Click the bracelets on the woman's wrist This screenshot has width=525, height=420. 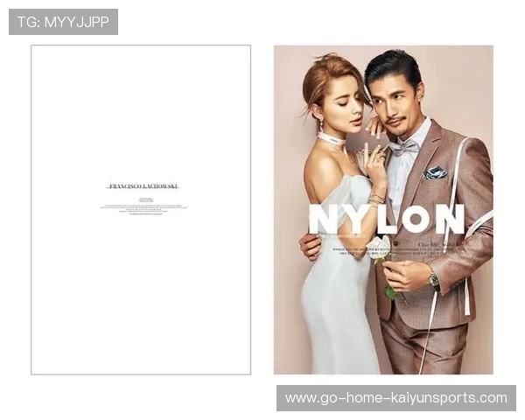pos(376,199)
